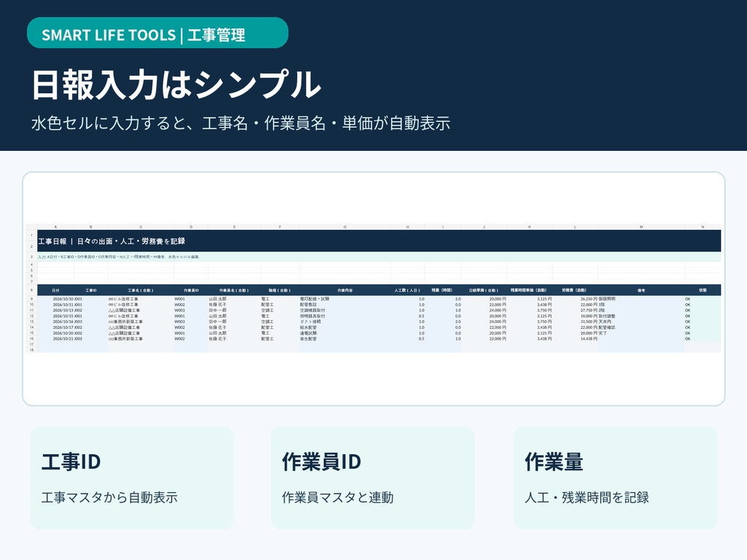Click the 状態 table header cell
747x560 pixels.
coord(703,290)
